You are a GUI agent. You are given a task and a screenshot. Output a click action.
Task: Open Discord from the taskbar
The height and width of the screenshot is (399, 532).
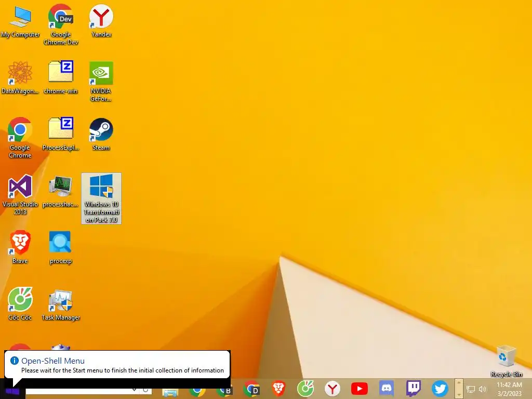click(387, 389)
